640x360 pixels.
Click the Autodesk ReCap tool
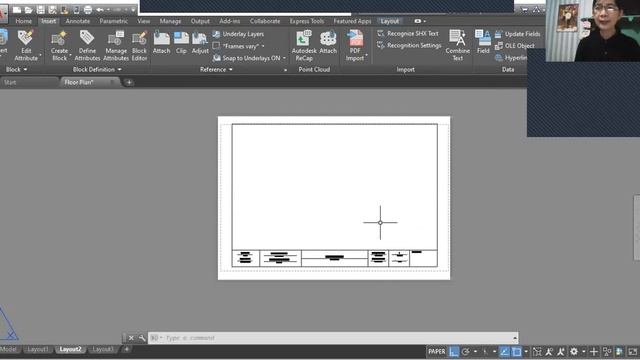coord(304,46)
